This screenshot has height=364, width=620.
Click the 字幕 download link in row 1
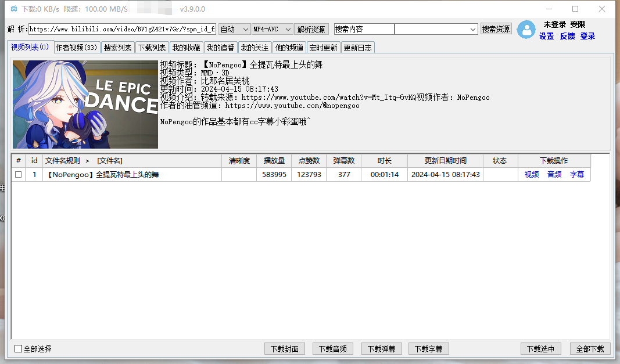(x=577, y=174)
